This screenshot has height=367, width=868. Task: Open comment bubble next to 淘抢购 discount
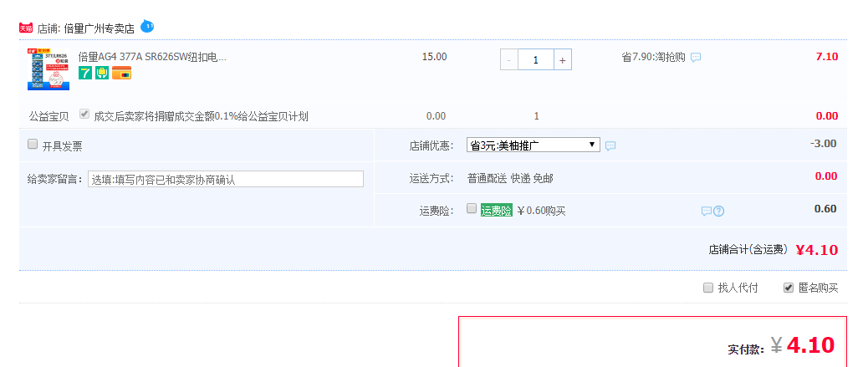tap(696, 58)
